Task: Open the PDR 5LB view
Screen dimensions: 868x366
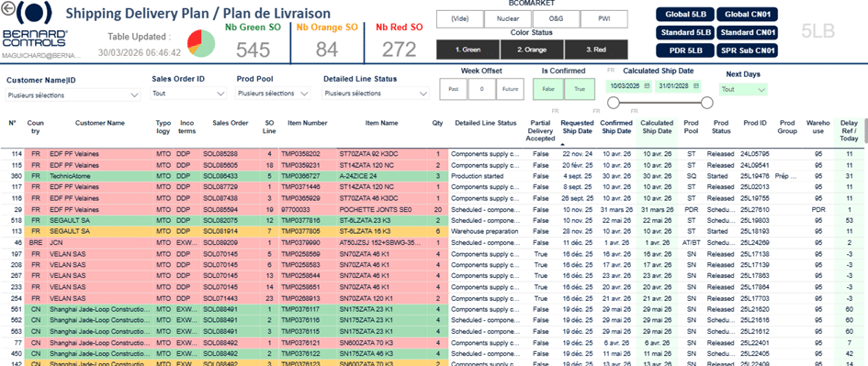Action: coord(685,50)
